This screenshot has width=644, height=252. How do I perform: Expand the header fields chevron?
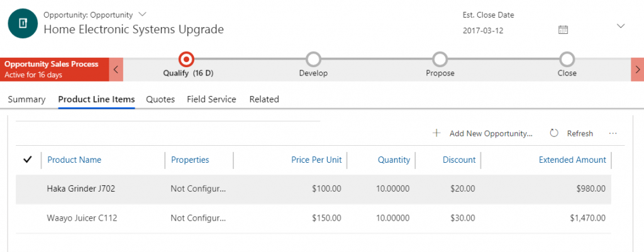[621, 26]
